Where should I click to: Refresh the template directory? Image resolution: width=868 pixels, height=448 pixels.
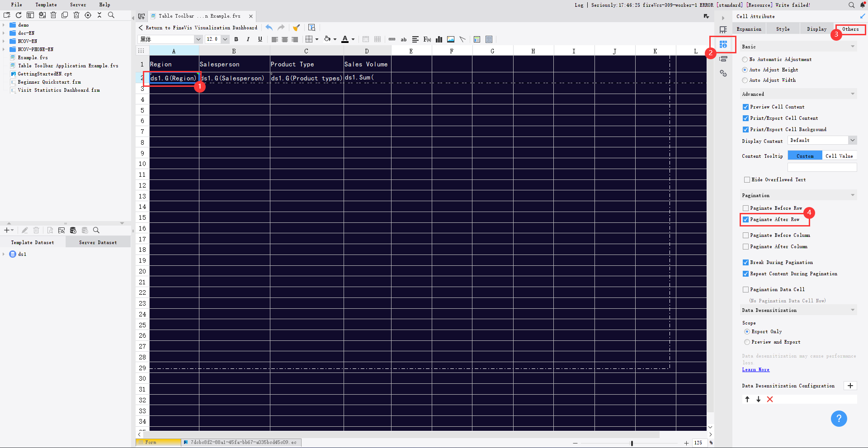click(x=19, y=15)
